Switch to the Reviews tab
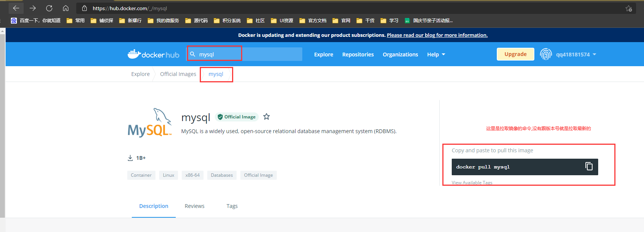 pos(195,206)
